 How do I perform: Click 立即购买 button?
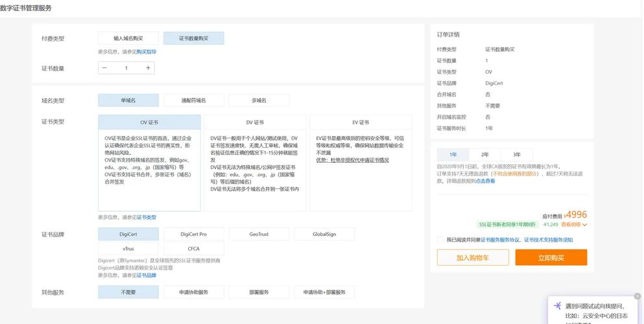[x=551, y=257]
